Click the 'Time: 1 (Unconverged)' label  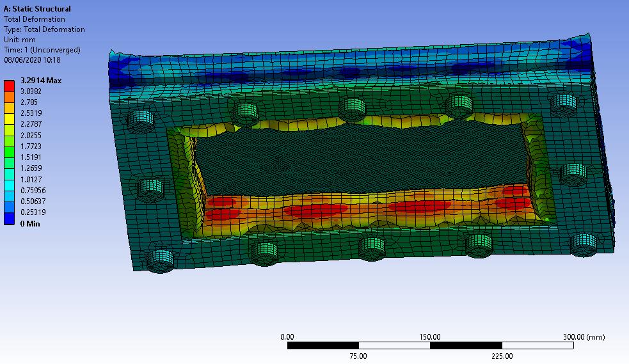coord(42,50)
